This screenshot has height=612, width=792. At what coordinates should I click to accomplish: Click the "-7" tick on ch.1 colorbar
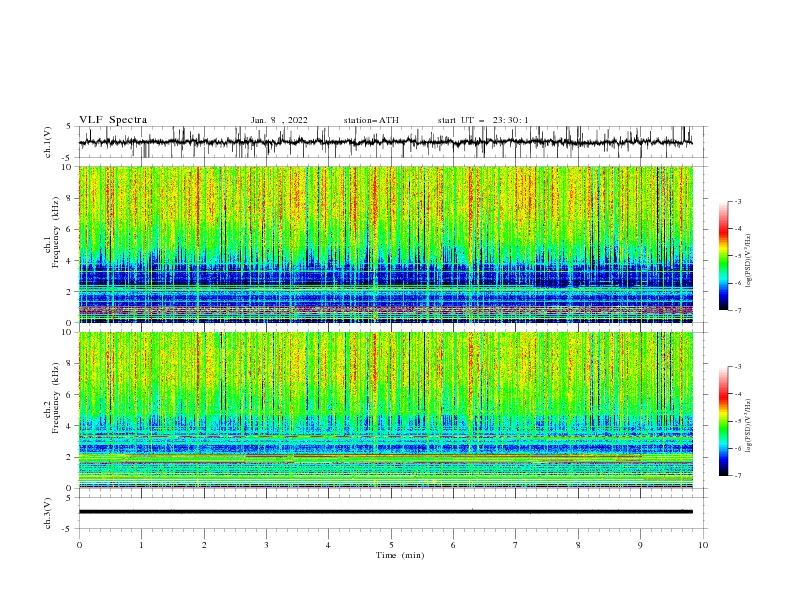(737, 310)
